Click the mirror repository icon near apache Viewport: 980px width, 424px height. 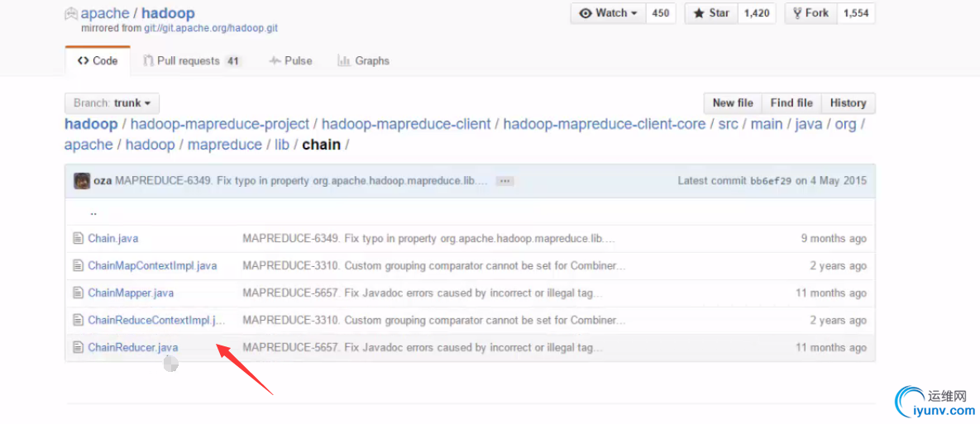click(70, 13)
